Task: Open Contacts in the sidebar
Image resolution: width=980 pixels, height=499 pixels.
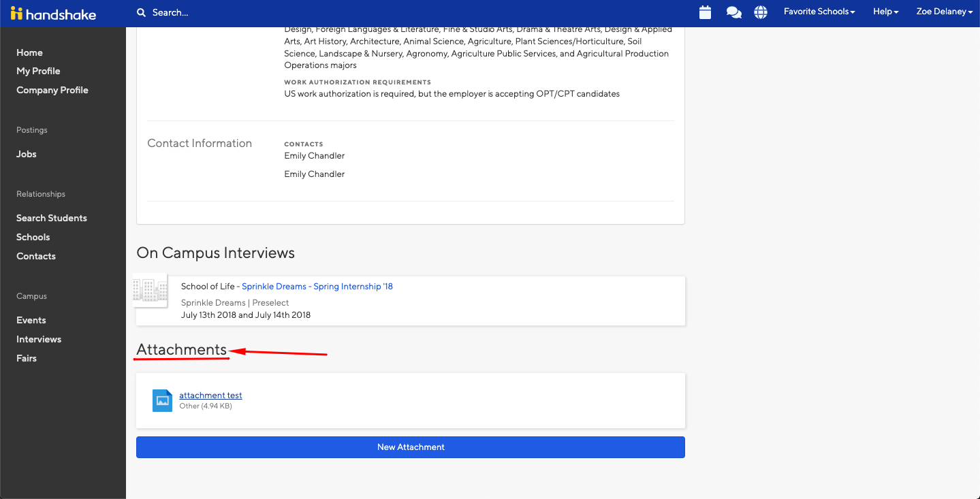Action: pyautogui.click(x=36, y=256)
